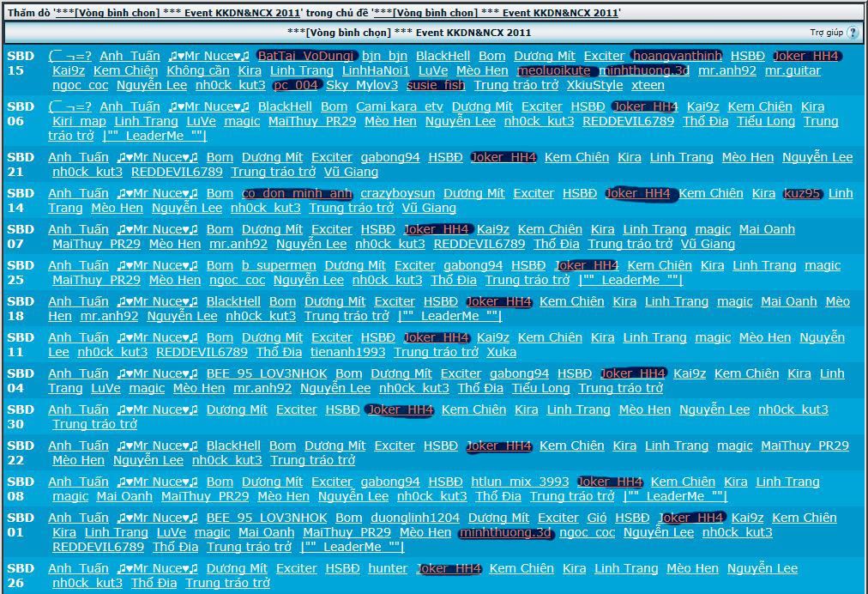Click voter name hoangvanthinh

click(677, 56)
